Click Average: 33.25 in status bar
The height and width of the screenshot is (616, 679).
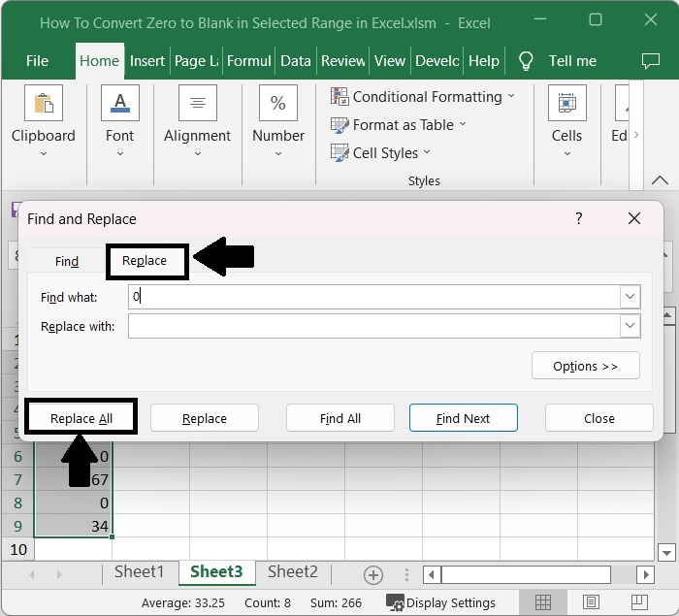(x=183, y=603)
